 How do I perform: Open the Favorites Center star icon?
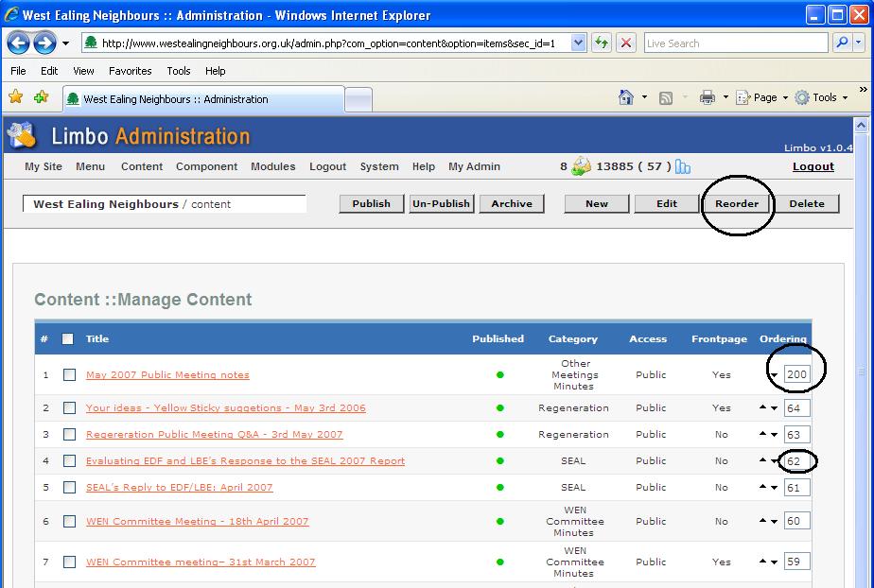pyautogui.click(x=15, y=96)
